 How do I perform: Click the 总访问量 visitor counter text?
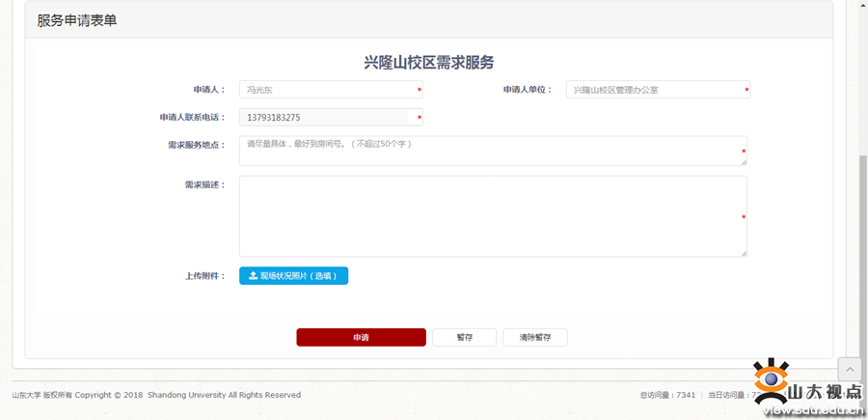(667, 395)
